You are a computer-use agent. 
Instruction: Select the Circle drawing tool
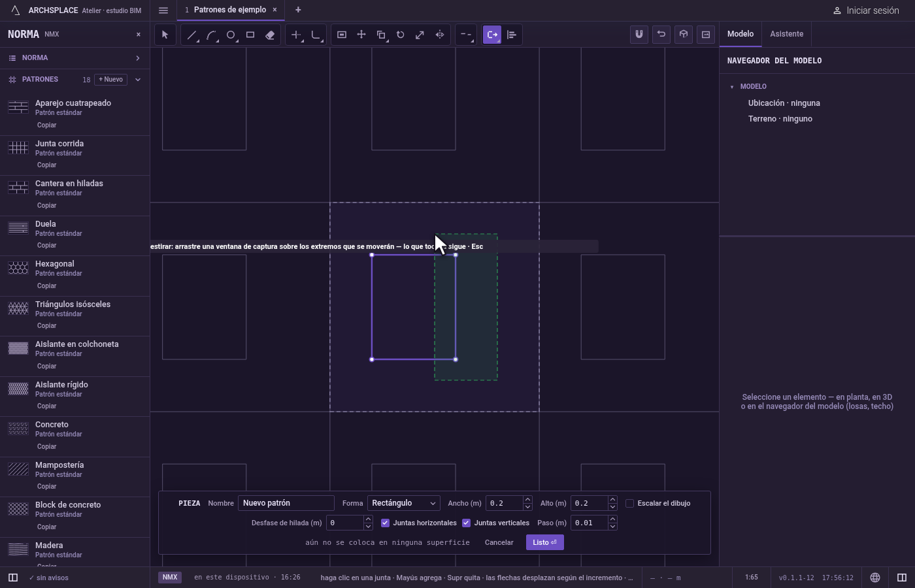[231, 35]
